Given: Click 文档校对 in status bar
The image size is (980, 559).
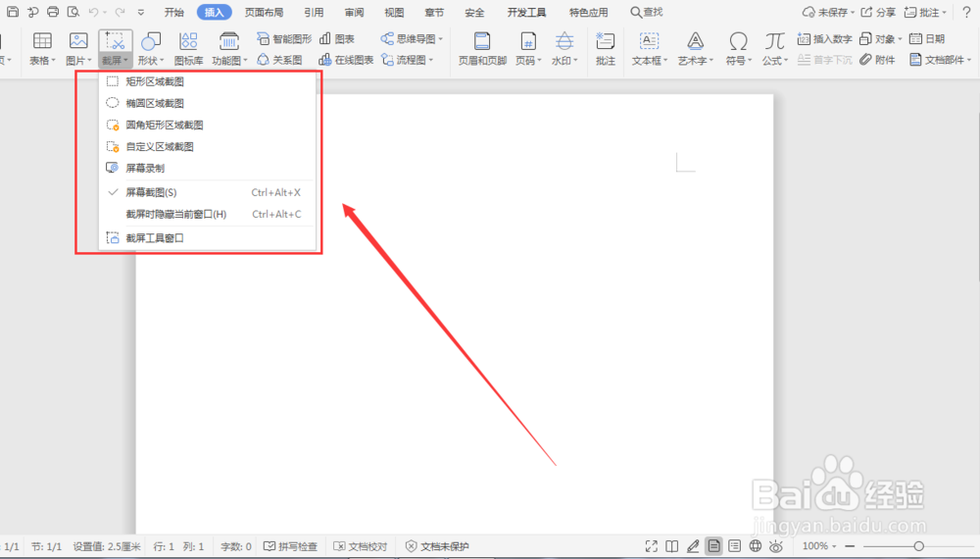Looking at the screenshot, I should [361, 546].
